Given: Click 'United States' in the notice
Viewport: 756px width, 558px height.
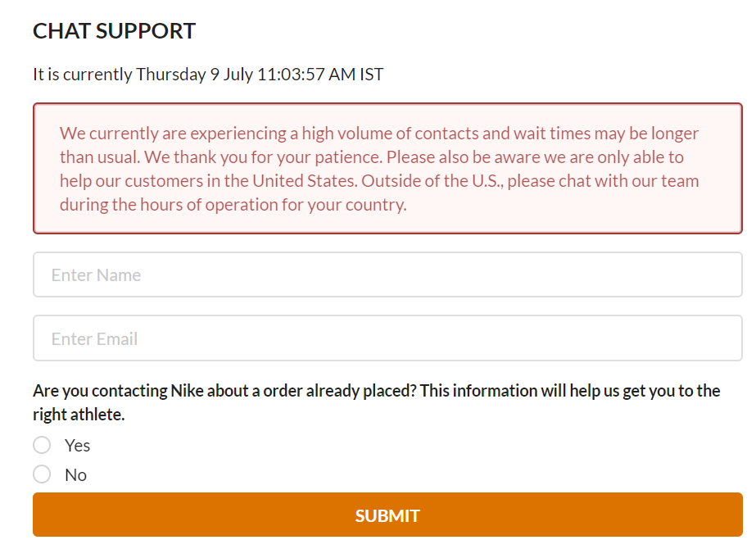Looking at the screenshot, I should click(305, 181).
